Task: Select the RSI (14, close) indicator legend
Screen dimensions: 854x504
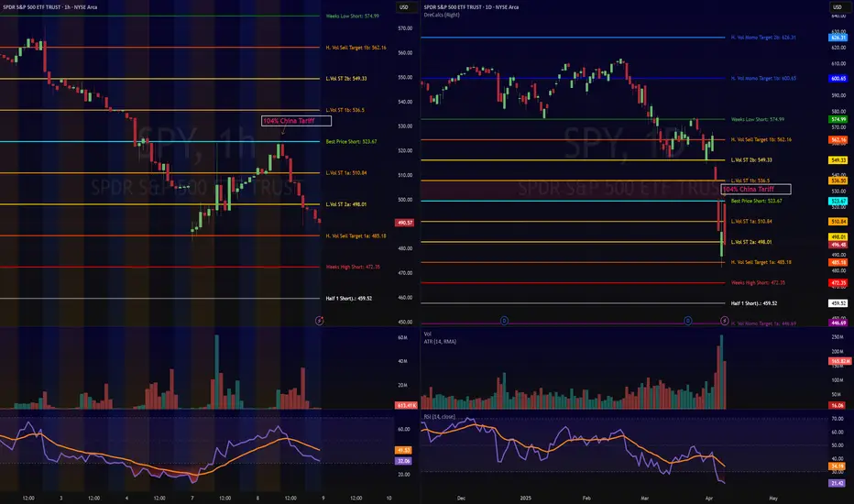Action: (440, 417)
